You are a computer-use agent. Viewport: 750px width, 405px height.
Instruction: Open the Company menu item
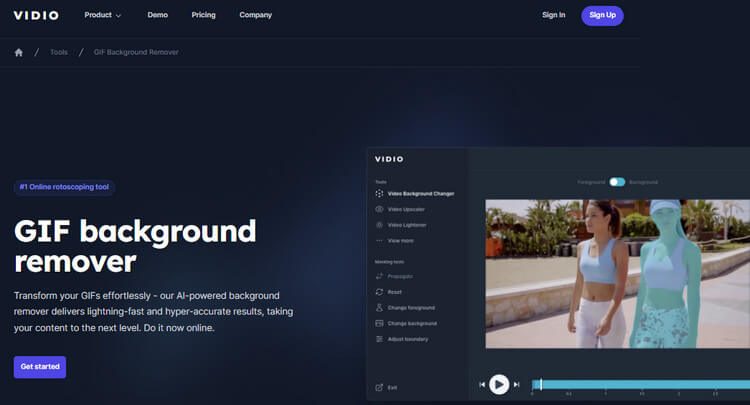pyautogui.click(x=255, y=15)
